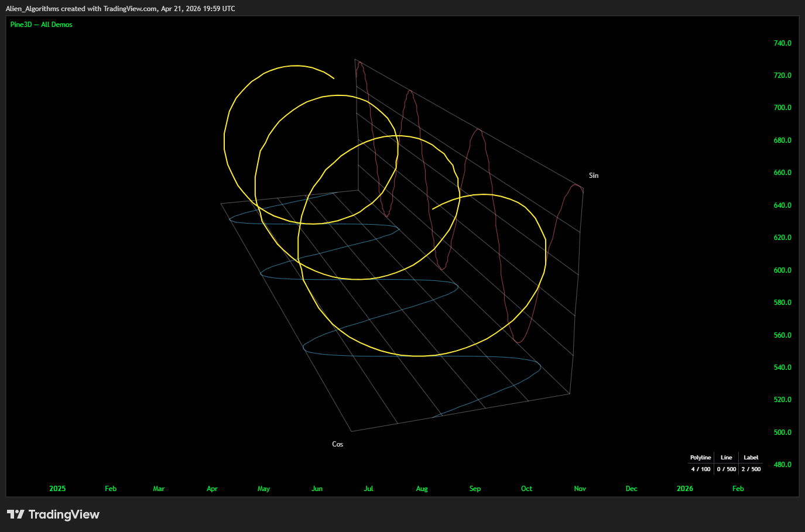
Task: Click the Aug time axis label
Action: [x=422, y=489]
